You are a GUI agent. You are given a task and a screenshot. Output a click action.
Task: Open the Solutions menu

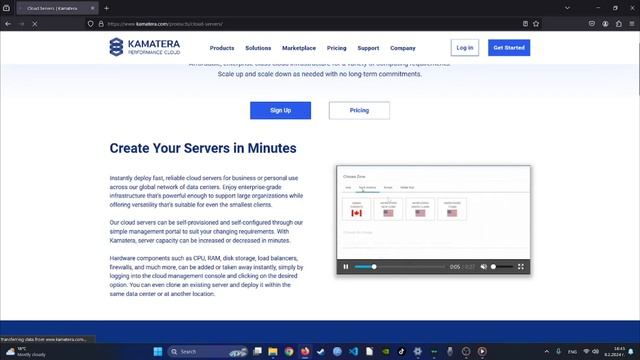[258, 48]
